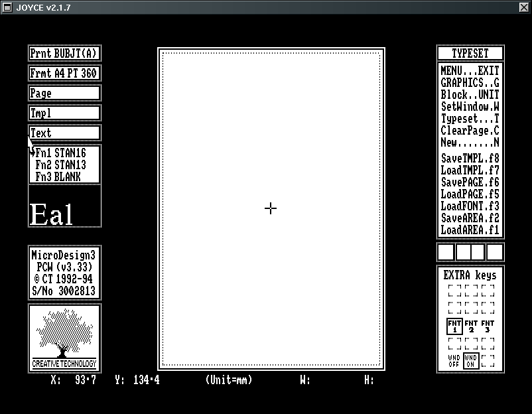Screen dimensions: 532x414
Task: Select the FNT 3 extra key
Action: [x=488, y=326]
